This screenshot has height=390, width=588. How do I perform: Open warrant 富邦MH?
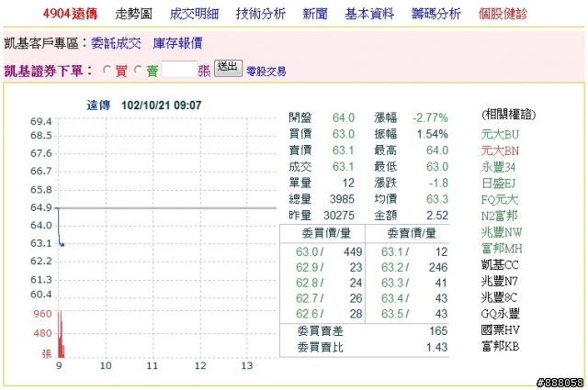[x=502, y=249]
